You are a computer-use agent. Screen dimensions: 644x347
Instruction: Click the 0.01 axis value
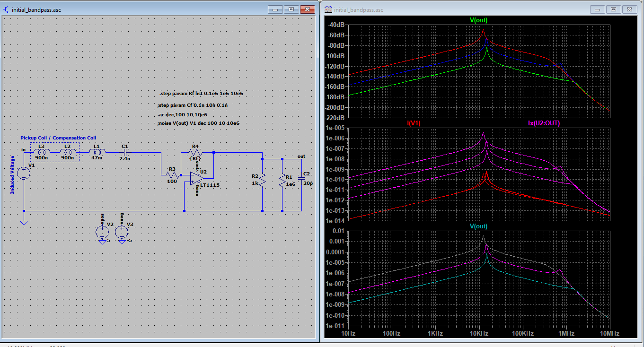339,231
